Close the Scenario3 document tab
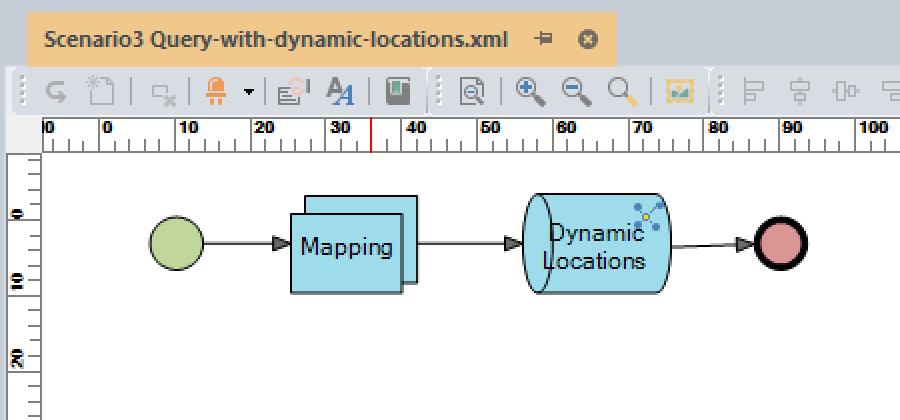 coord(588,40)
